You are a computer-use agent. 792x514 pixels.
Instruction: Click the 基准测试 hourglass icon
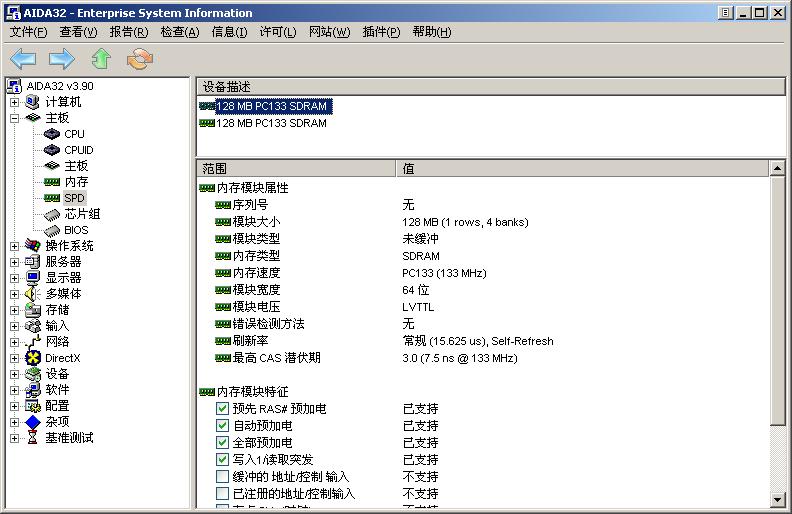[32, 438]
